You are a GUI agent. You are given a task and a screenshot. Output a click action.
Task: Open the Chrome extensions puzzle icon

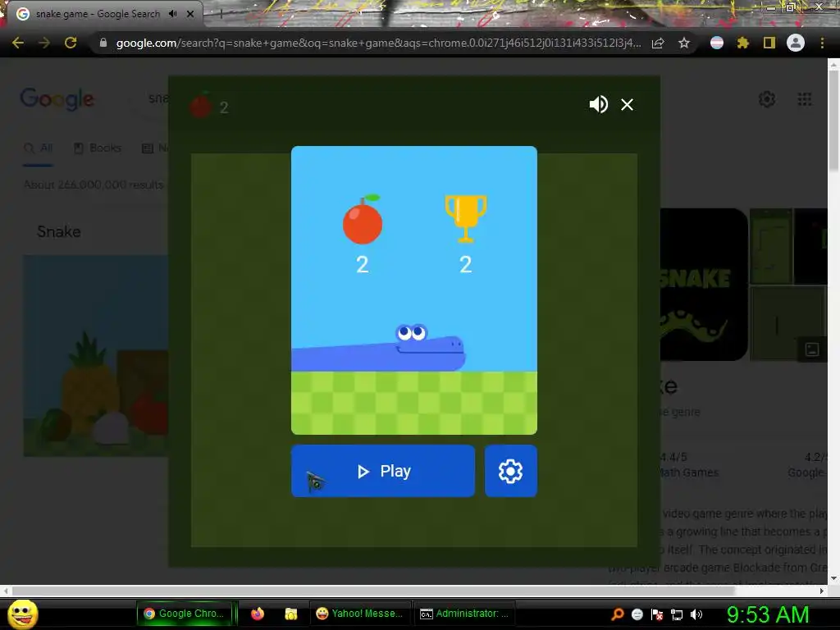click(x=742, y=43)
